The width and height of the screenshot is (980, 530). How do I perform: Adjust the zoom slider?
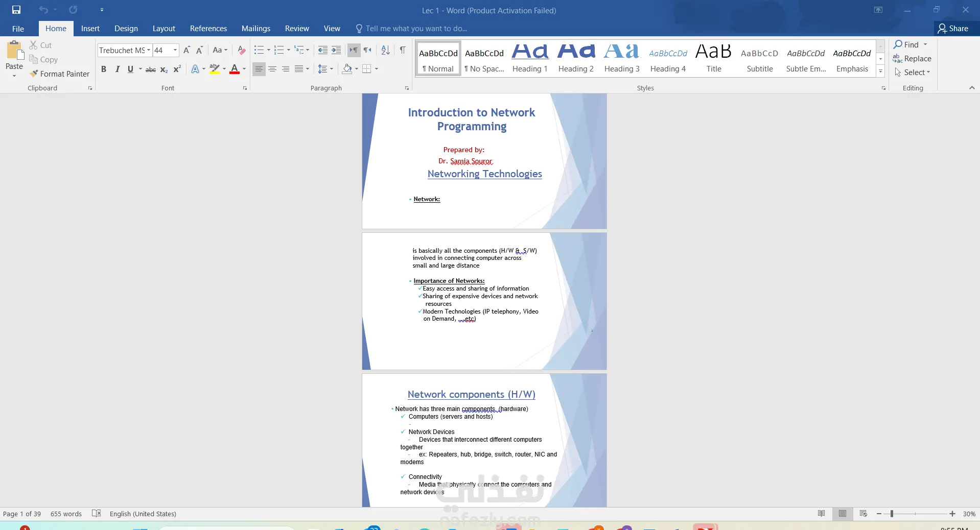pos(892,514)
